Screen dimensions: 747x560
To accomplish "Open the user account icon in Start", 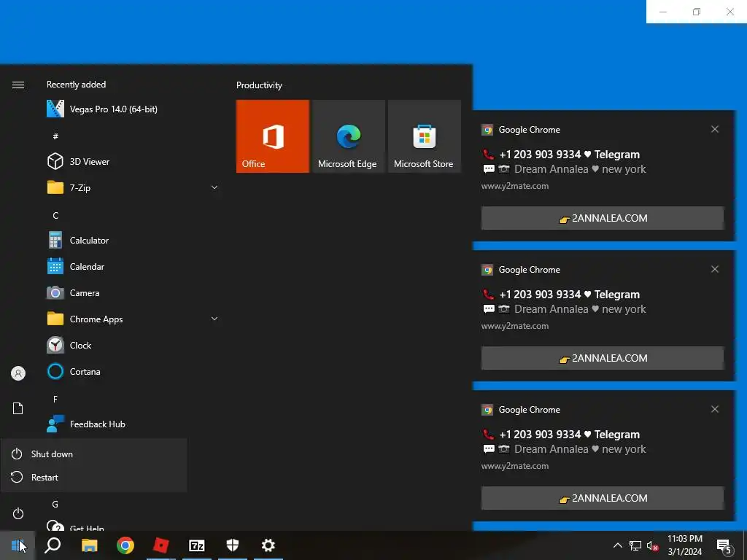I will 18,373.
